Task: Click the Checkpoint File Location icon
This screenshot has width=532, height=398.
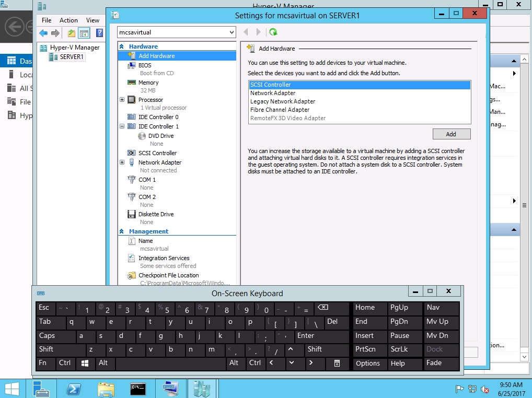Action: click(131, 276)
